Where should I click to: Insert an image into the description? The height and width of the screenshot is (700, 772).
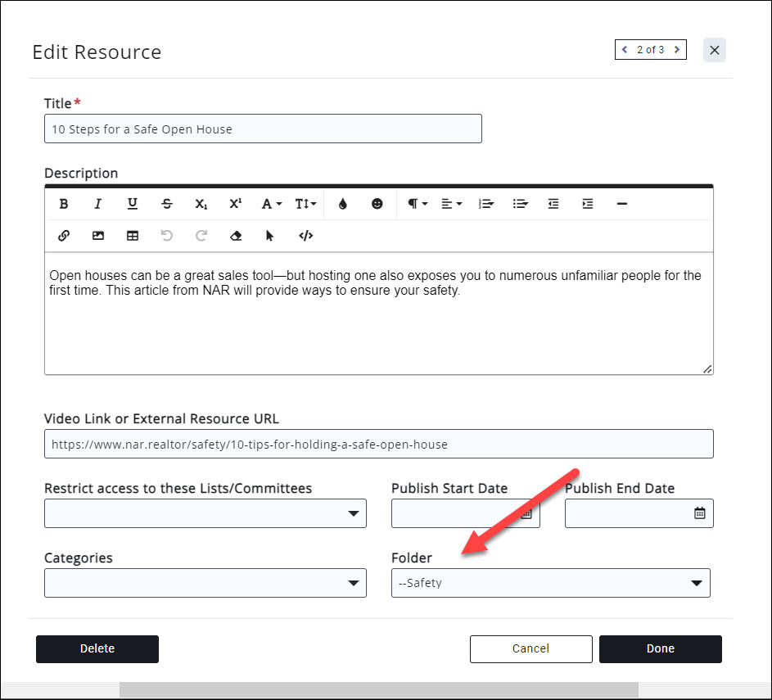click(x=98, y=236)
